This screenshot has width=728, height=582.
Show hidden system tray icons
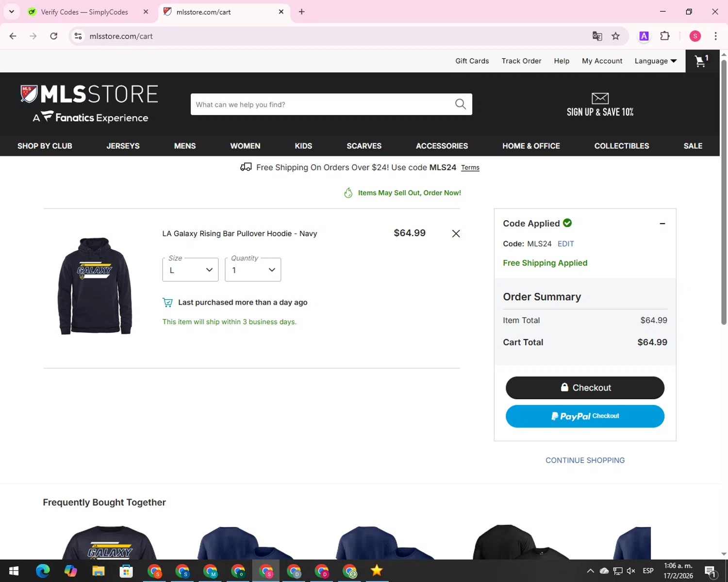590,571
